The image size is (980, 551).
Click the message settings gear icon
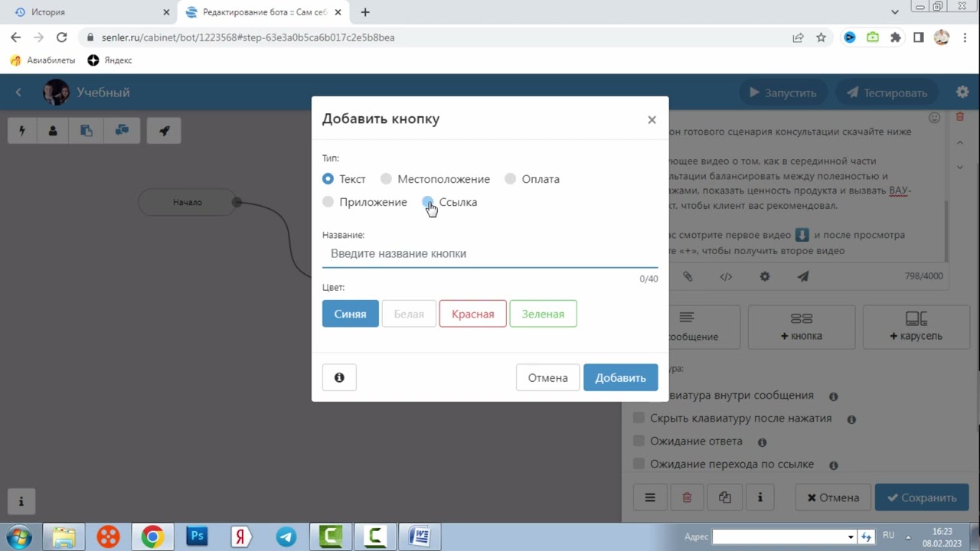point(765,277)
